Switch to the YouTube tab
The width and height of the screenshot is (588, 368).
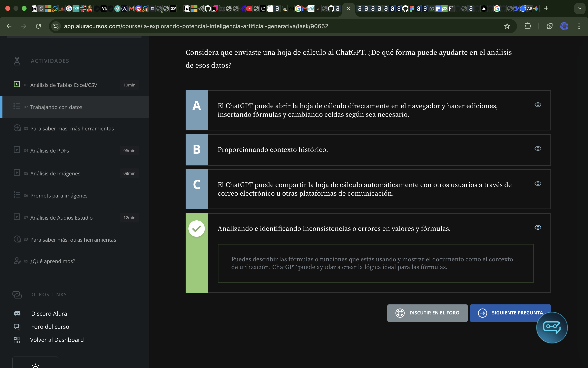tap(249, 9)
